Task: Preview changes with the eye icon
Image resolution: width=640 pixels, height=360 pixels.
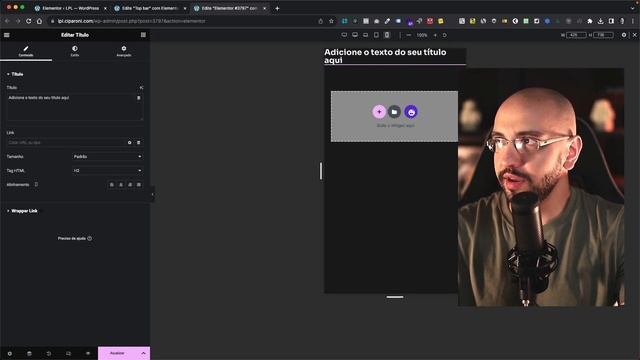Action: (x=88, y=353)
